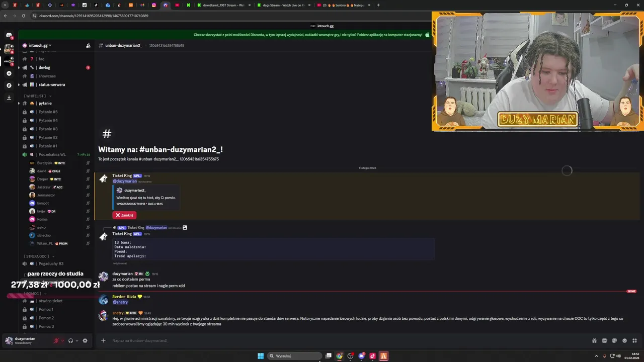Open Task View in taskbar
The height and width of the screenshot is (362, 644).
pos(329,356)
